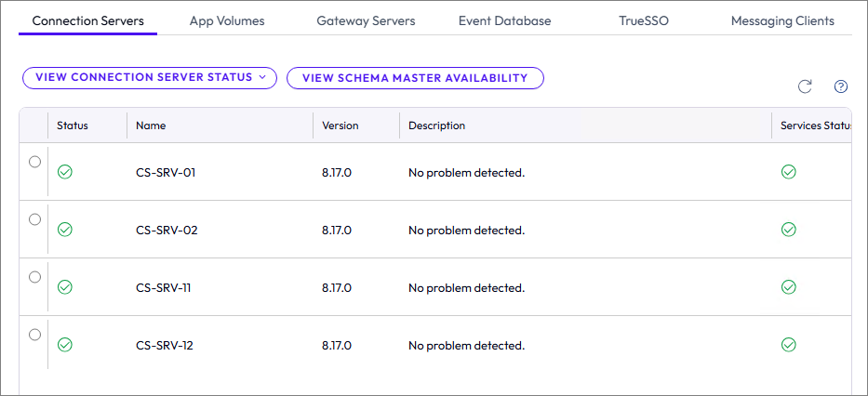The image size is (868, 396).
Task: Click the Name column header
Action: coord(151,125)
